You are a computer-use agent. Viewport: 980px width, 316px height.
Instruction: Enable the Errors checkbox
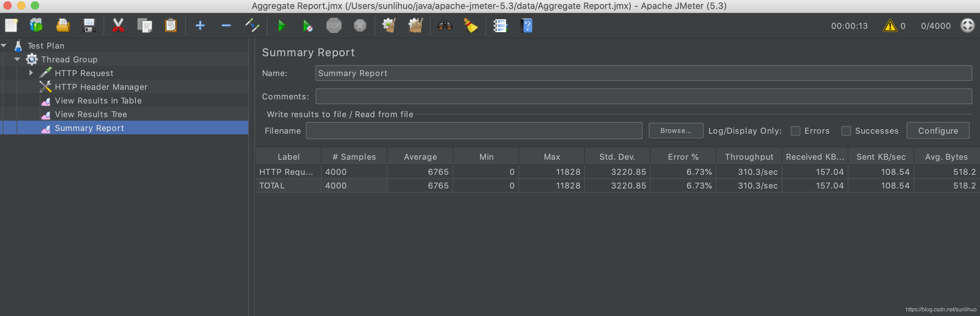click(796, 131)
